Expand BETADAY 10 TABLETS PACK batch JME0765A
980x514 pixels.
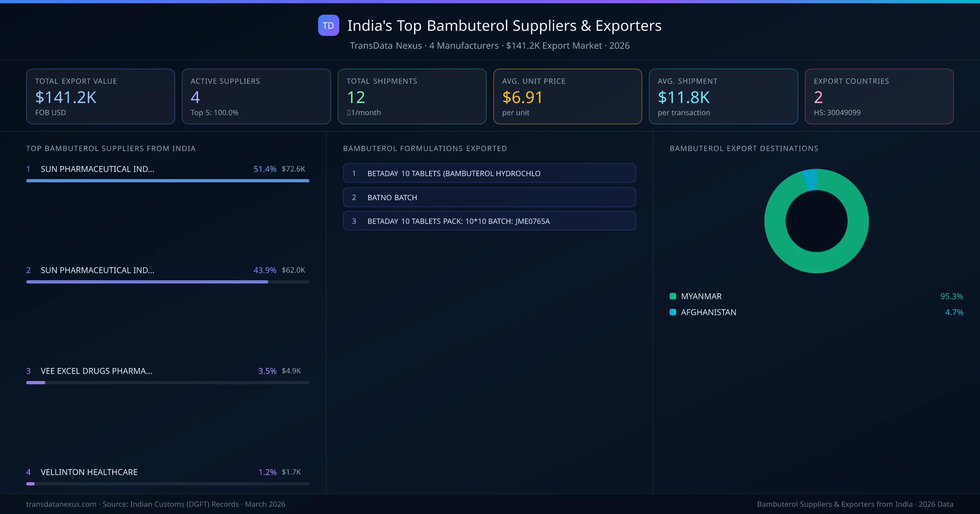click(x=490, y=221)
